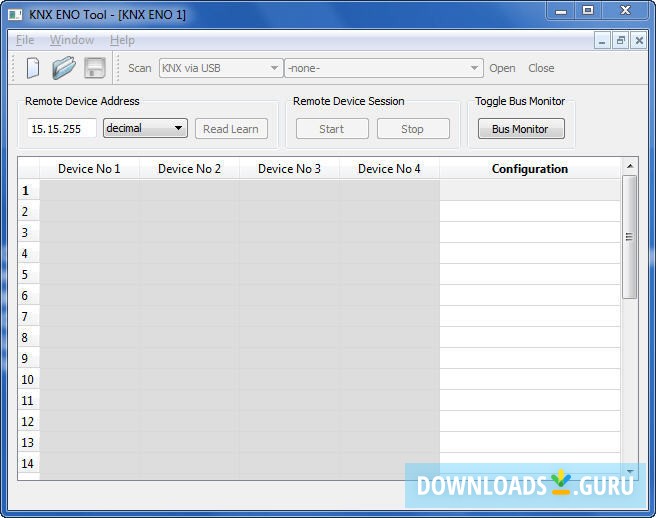Click the Scan toolbar button
The image size is (656, 518).
[140, 68]
